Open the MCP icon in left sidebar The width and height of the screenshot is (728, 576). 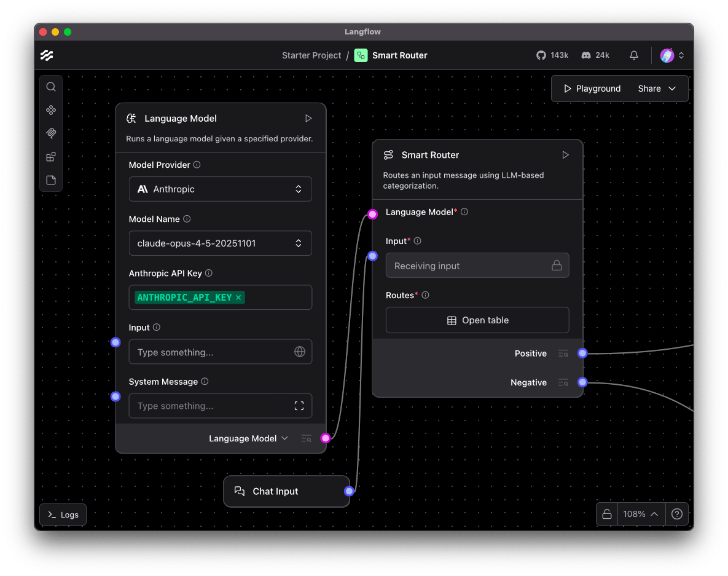coord(51,133)
